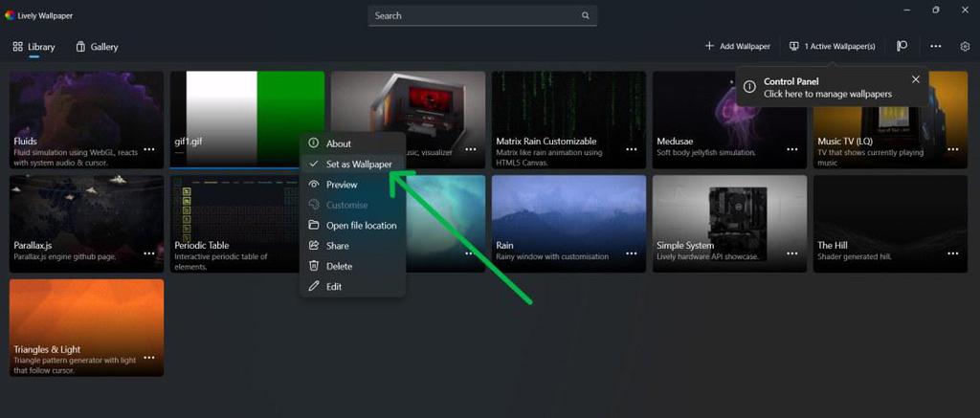980x418 pixels.
Task: Click 'Shader generated hill.' description
Action: (x=855, y=256)
